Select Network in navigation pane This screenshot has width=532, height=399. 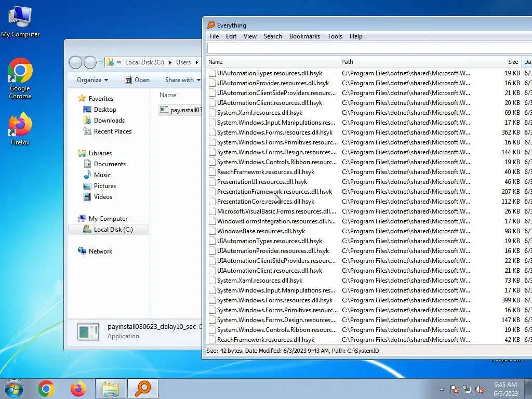pos(96,251)
